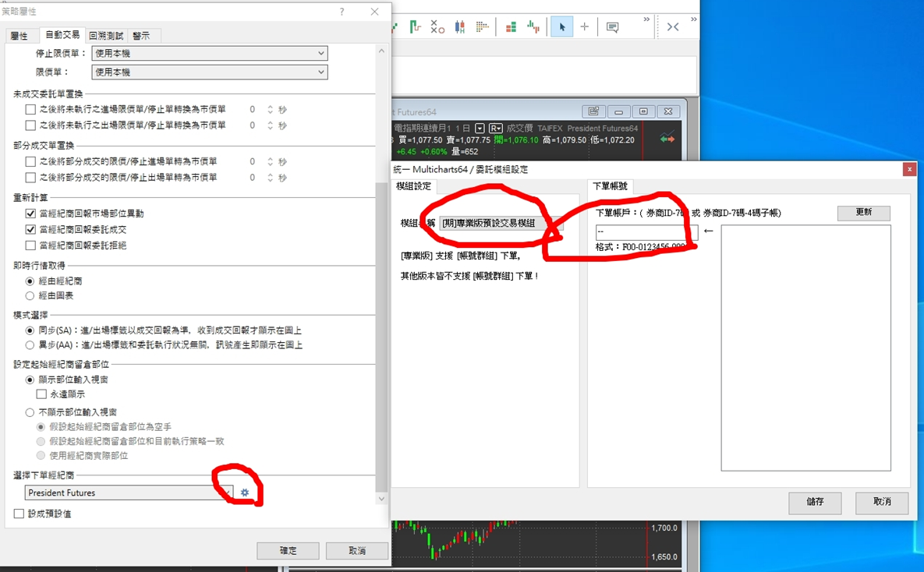Select 經由圖表 real-time quote option
Viewport: 924px width, 572px height.
pos(30,295)
